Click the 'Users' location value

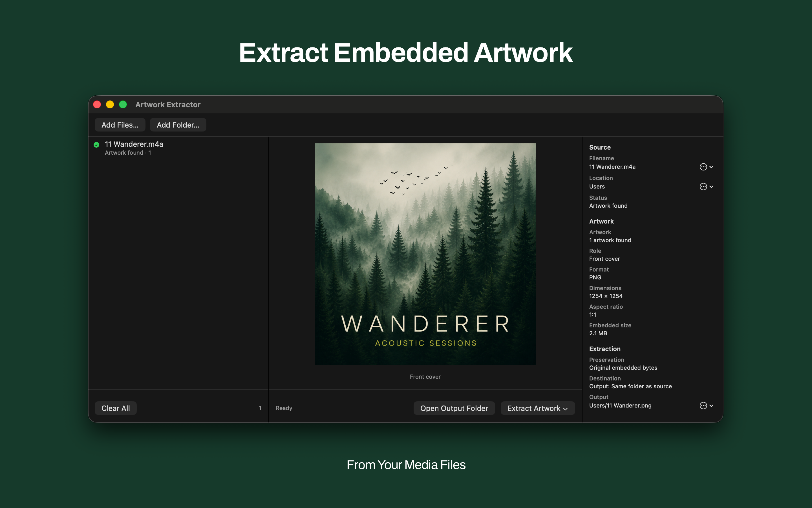pyautogui.click(x=597, y=187)
